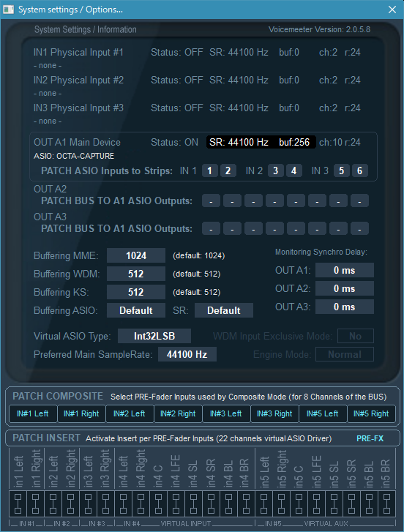404x532 pixels.
Task: Set last OUT A2 bus patch output
Action: coord(359,201)
